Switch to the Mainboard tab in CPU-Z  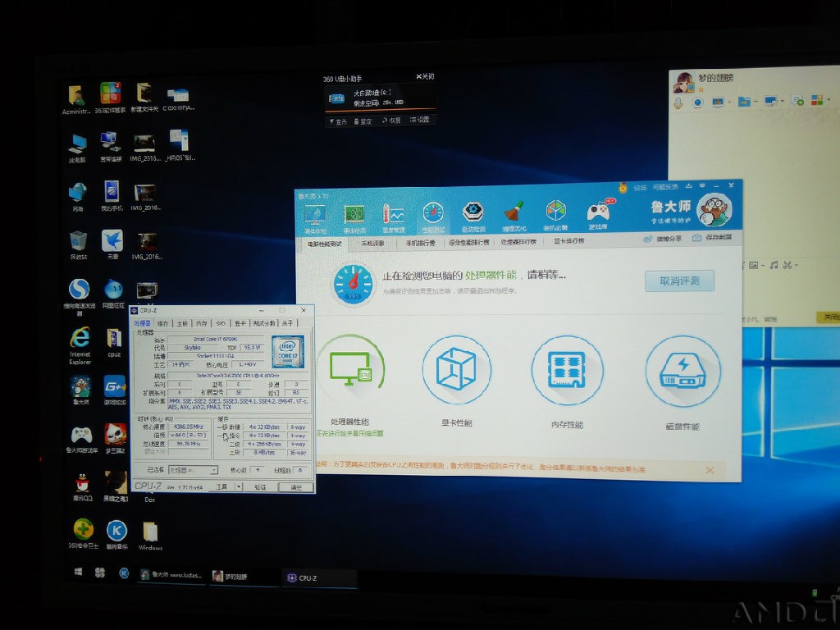point(182,323)
